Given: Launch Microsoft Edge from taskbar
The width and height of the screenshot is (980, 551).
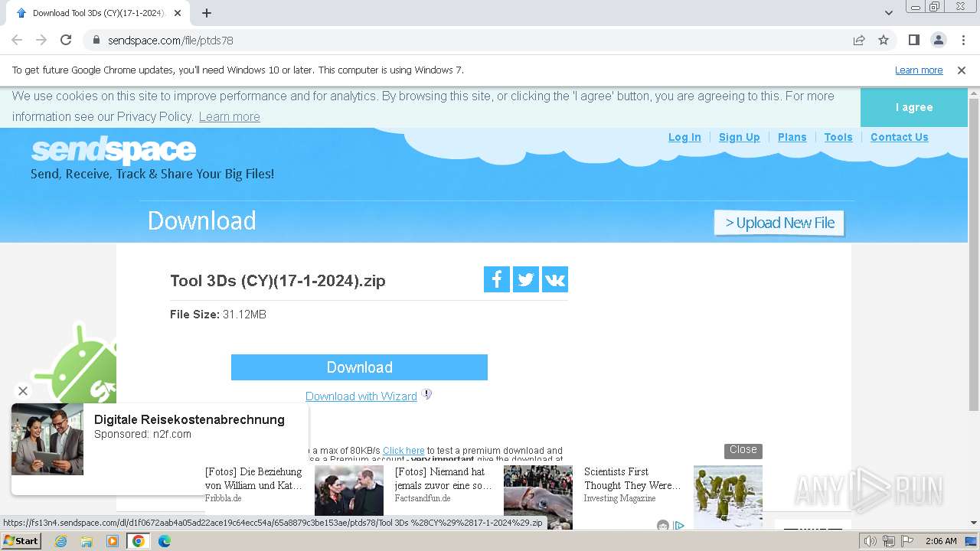Looking at the screenshot, I should 165,541.
